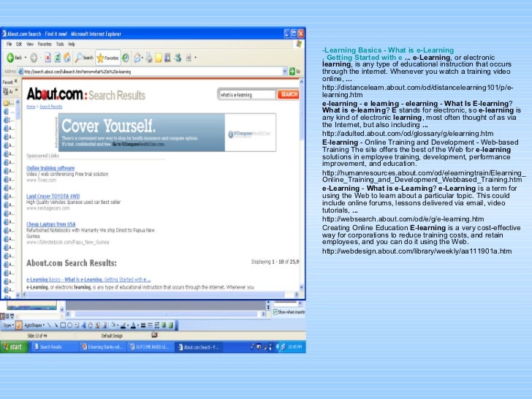Select the Line drawing tool
The height and width of the screenshot is (399, 532).
click(49, 325)
